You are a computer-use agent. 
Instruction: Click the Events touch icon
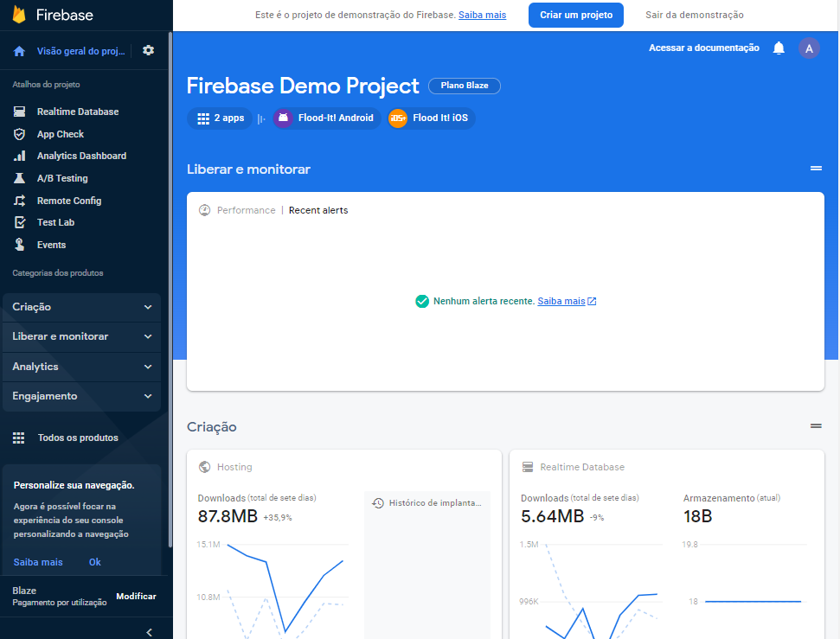(19, 245)
